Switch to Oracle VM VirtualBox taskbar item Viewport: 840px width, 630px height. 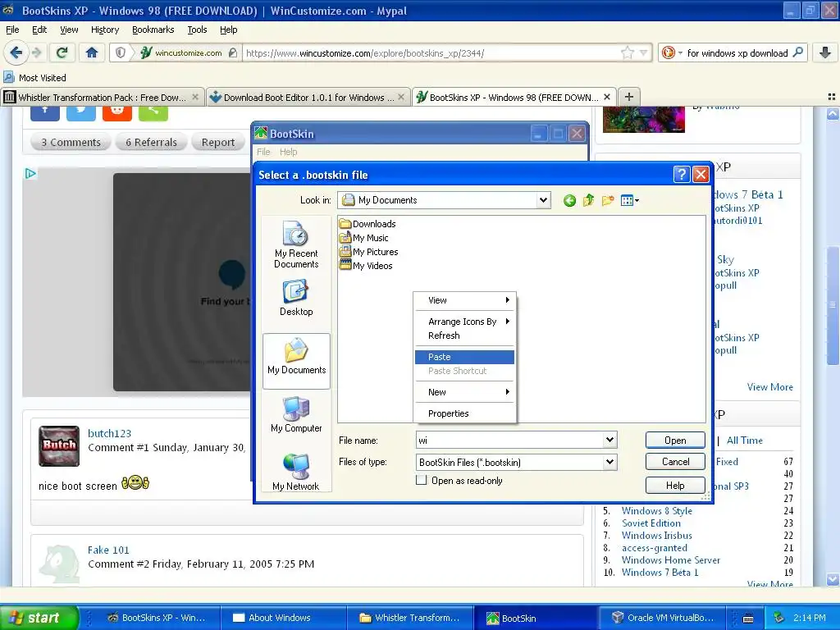coord(663,618)
